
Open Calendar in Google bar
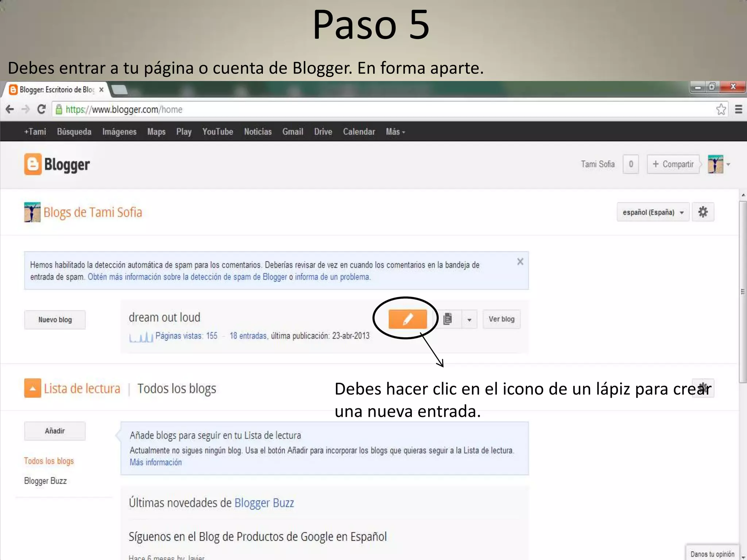click(x=359, y=132)
